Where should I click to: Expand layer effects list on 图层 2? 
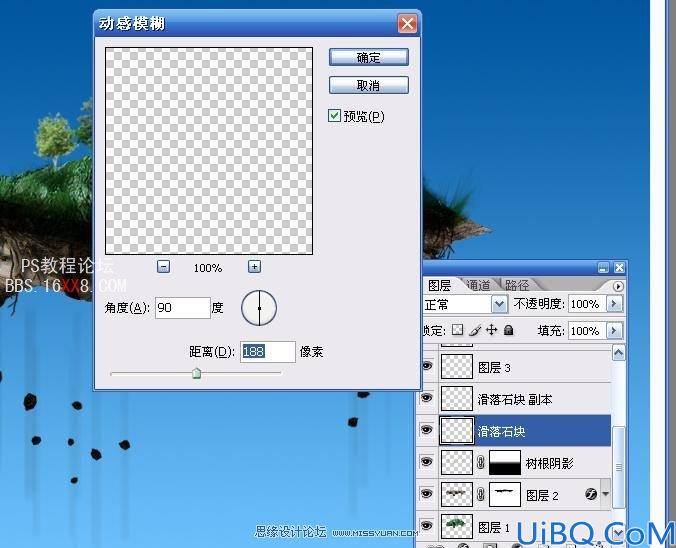pyautogui.click(x=606, y=494)
